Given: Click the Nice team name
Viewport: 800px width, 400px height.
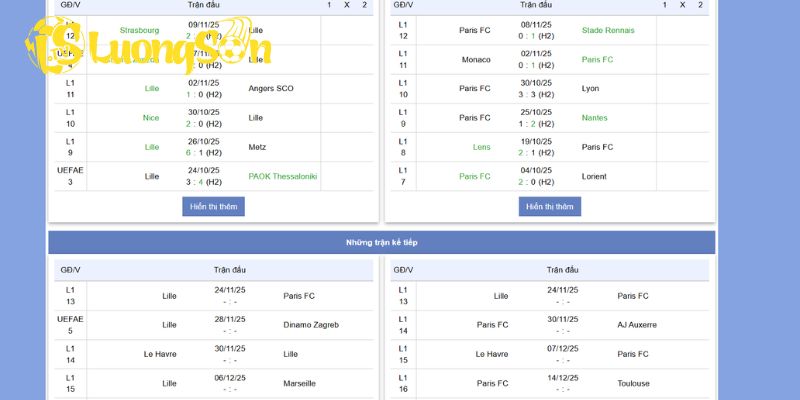Looking at the screenshot, I should [151, 117].
